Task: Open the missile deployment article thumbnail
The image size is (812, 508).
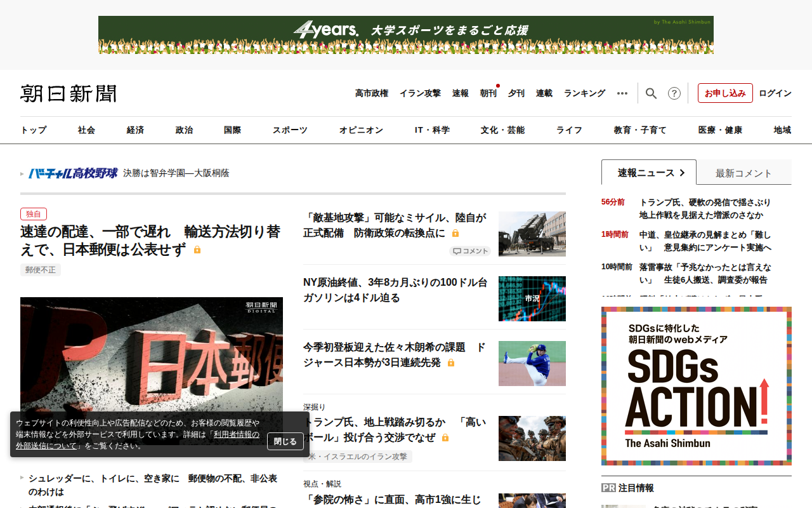Action: click(532, 234)
